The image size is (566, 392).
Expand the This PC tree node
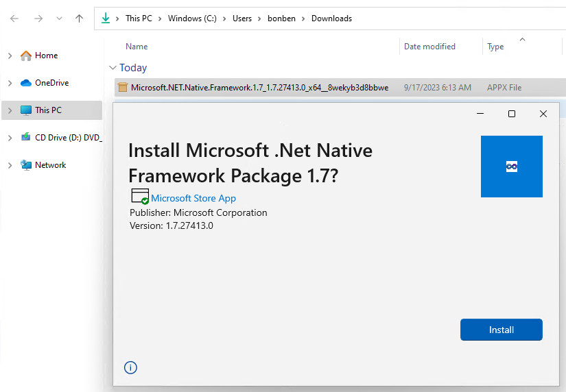[10, 110]
